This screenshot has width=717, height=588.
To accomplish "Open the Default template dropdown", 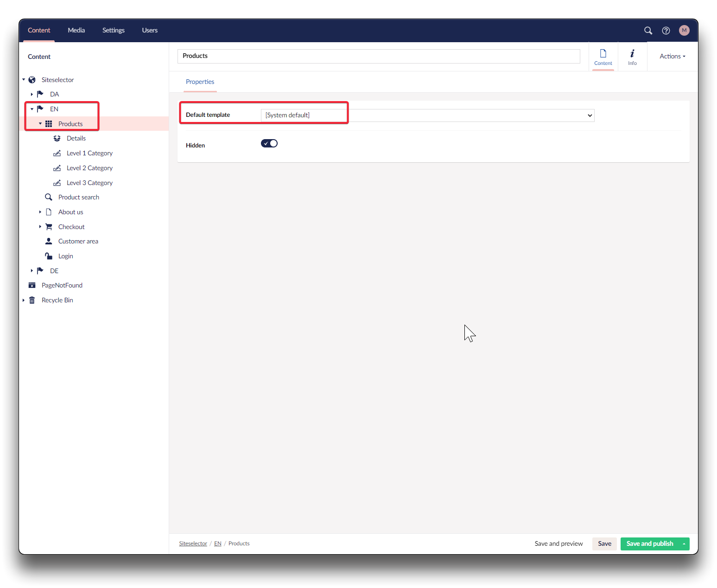I will point(427,115).
